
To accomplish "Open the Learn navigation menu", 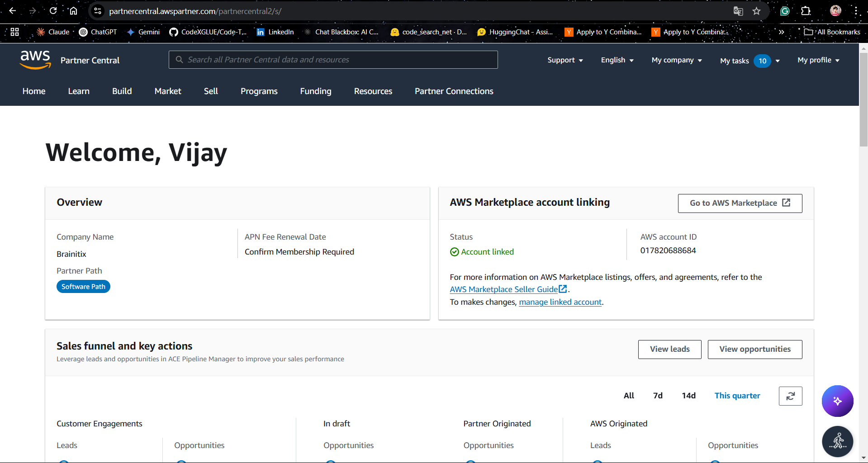I will [79, 91].
